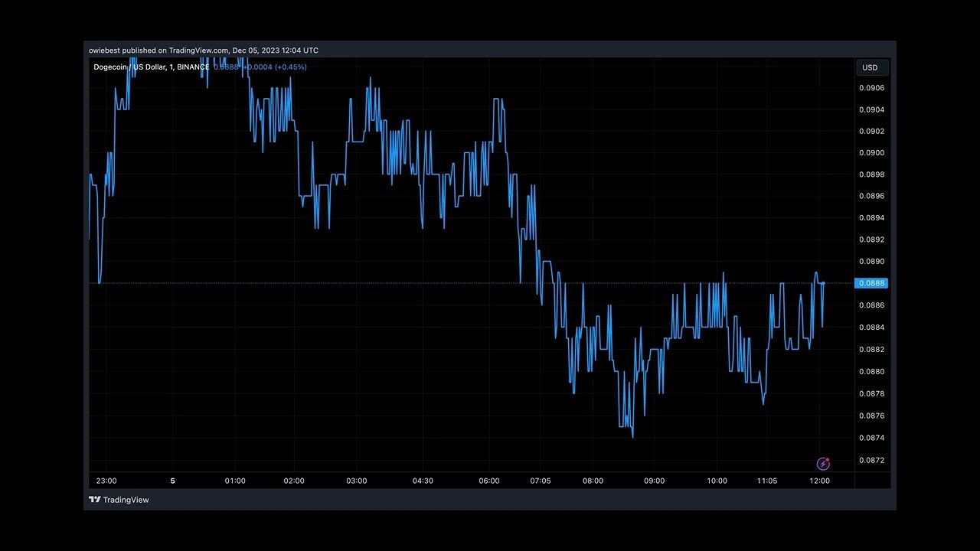Click the TradingView brand text in footer
The image size is (980, 551).
(126, 500)
